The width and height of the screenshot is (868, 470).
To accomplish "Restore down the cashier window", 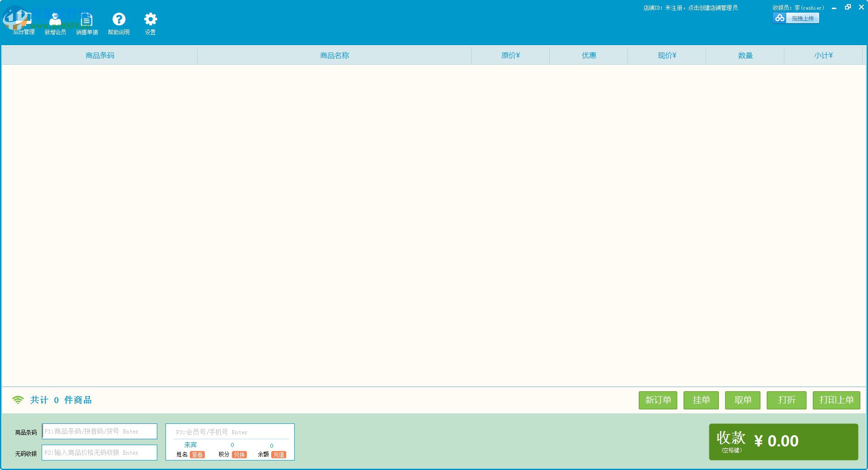I will tap(848, 7).
